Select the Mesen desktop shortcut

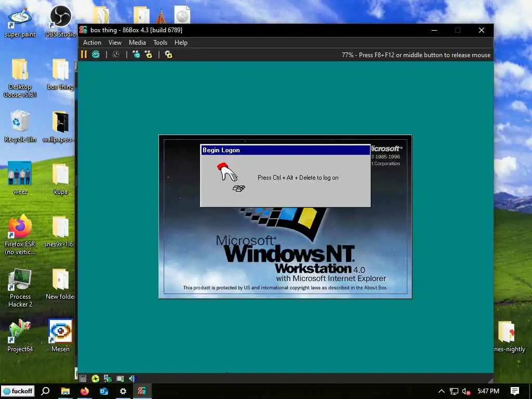coord(60,336)
